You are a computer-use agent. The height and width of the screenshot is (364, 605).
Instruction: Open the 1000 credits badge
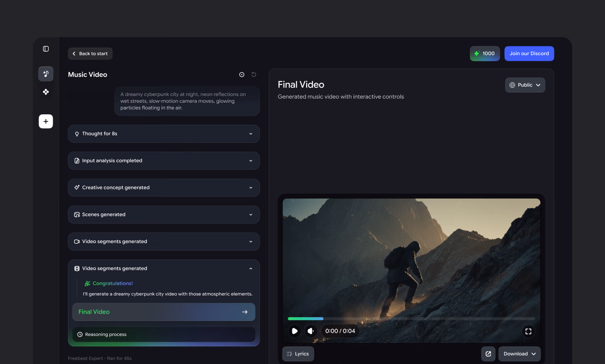coord(485,54)
